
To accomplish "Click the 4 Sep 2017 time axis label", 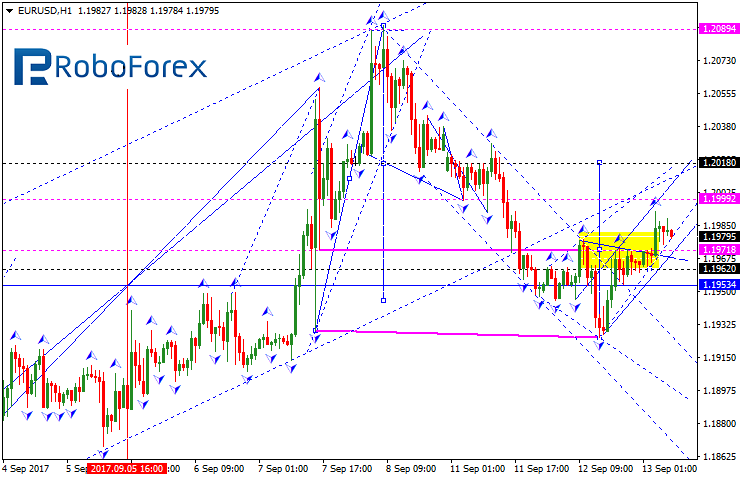I will pyautogui.click(x=25, y=469).
